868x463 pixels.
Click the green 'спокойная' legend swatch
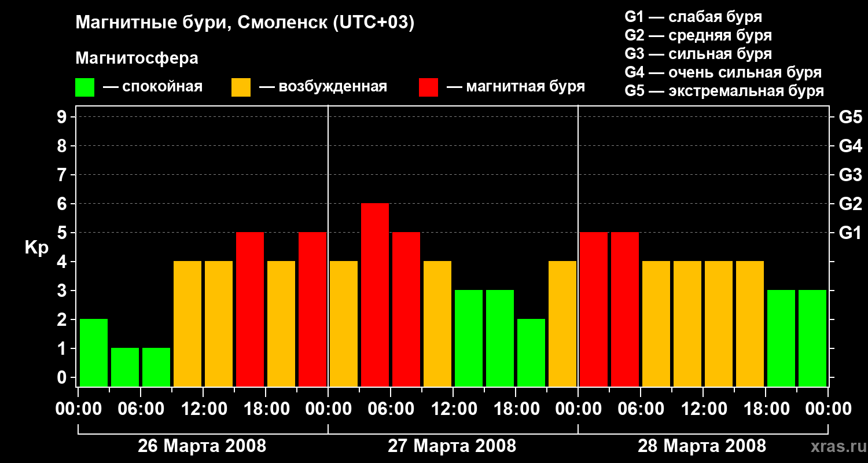[x=84, y=87]
